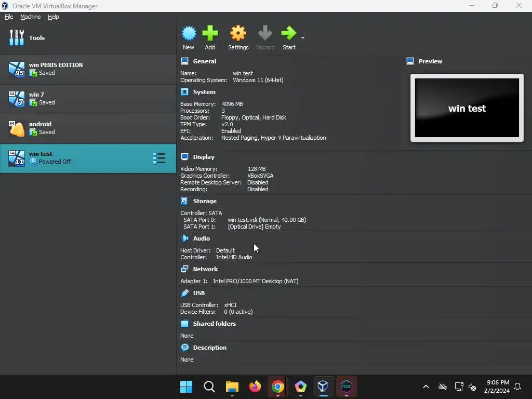Screen dimensions: 532x399
Task: Click the Description section heading
Action: pos(210,348)
